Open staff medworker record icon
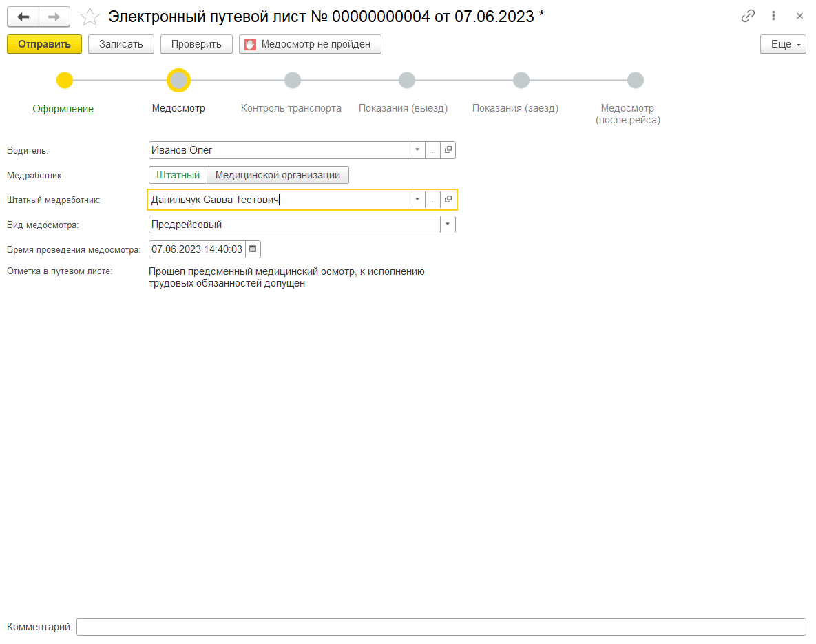This screenshot has width=816, height=644. tap(448, 200)
